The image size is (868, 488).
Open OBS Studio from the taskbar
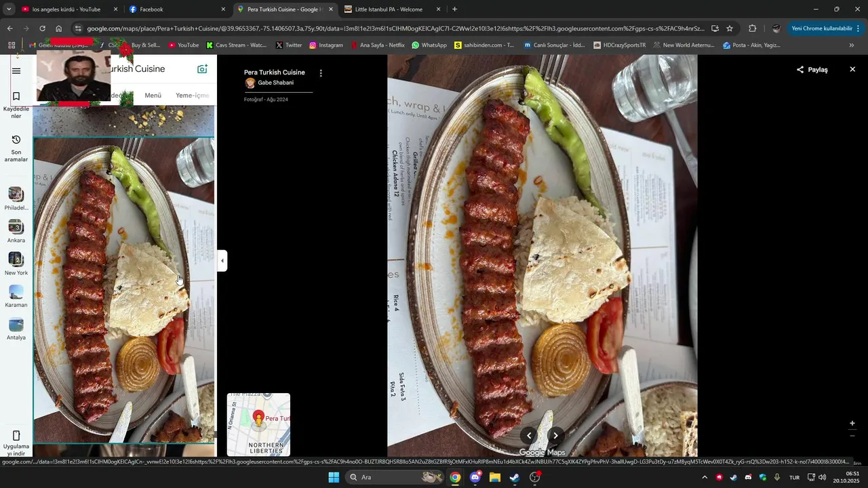tap(535, 477)
